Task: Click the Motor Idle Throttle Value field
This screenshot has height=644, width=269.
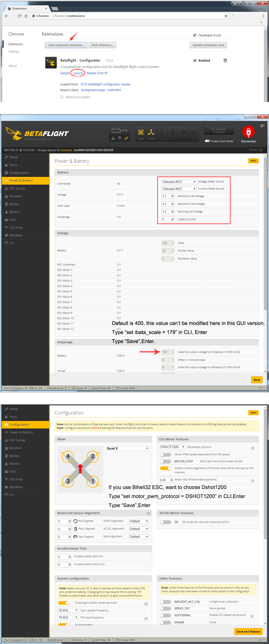Action: 166,480
